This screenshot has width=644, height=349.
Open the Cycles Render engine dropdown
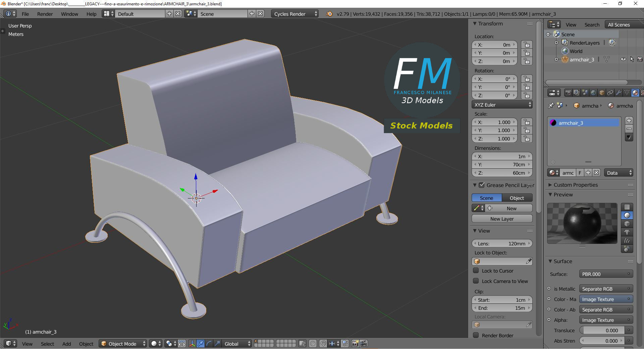(x=295, y=14)
